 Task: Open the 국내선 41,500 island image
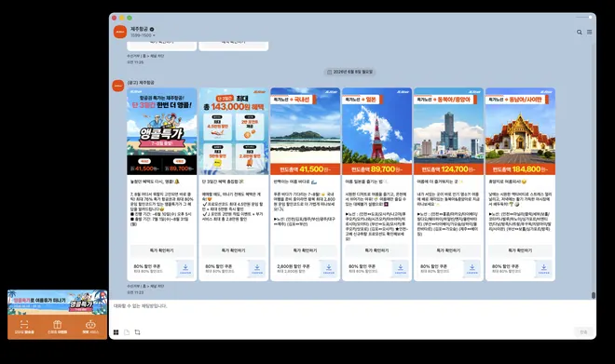coord(305,131)
